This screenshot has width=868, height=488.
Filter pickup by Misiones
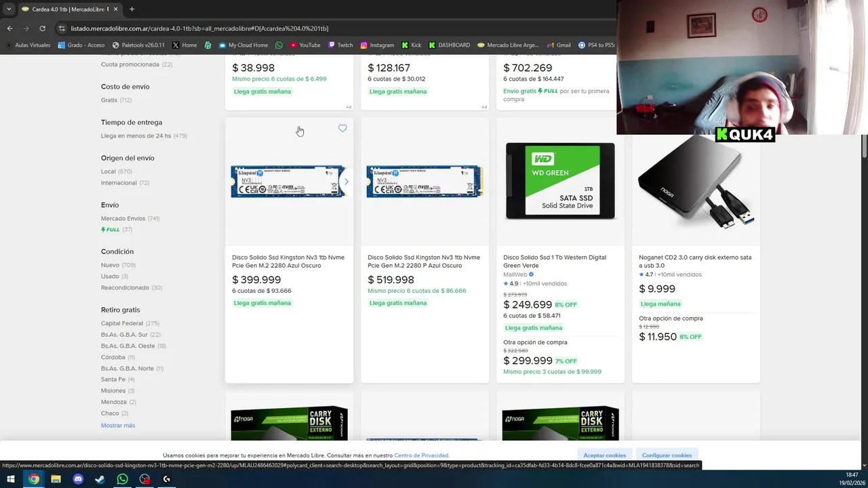pos(118,391)
